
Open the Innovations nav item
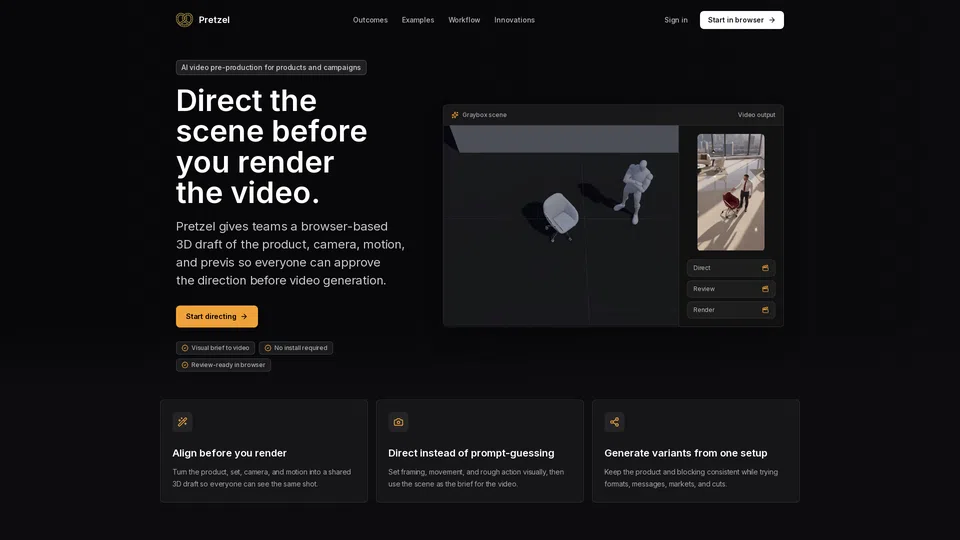tap(514, 20)
